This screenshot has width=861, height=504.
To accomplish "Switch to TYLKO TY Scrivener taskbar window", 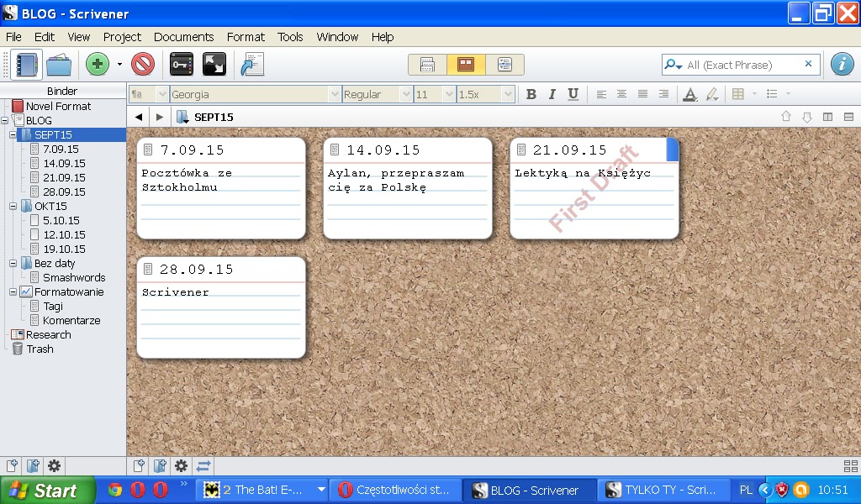I will tap(663, 491).
